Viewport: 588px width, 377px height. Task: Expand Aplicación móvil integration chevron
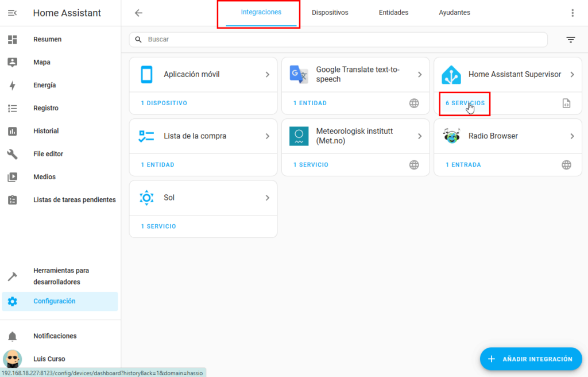(268, 75)
